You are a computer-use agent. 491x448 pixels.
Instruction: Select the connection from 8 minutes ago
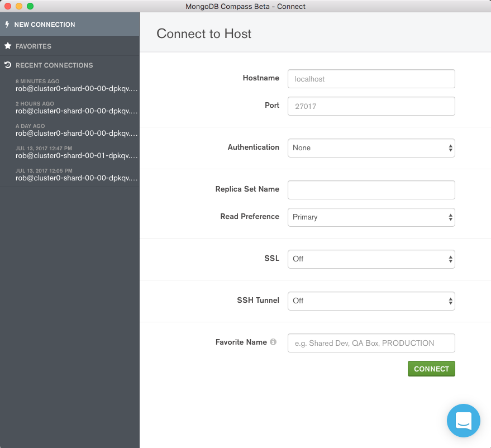[x=70, y=85]
